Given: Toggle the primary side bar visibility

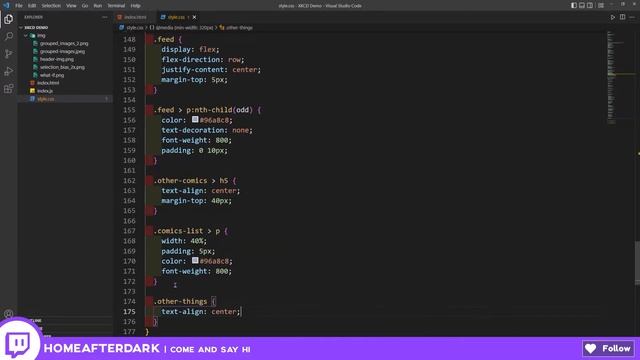Looking at the screenshot, I should coord(574,5).
